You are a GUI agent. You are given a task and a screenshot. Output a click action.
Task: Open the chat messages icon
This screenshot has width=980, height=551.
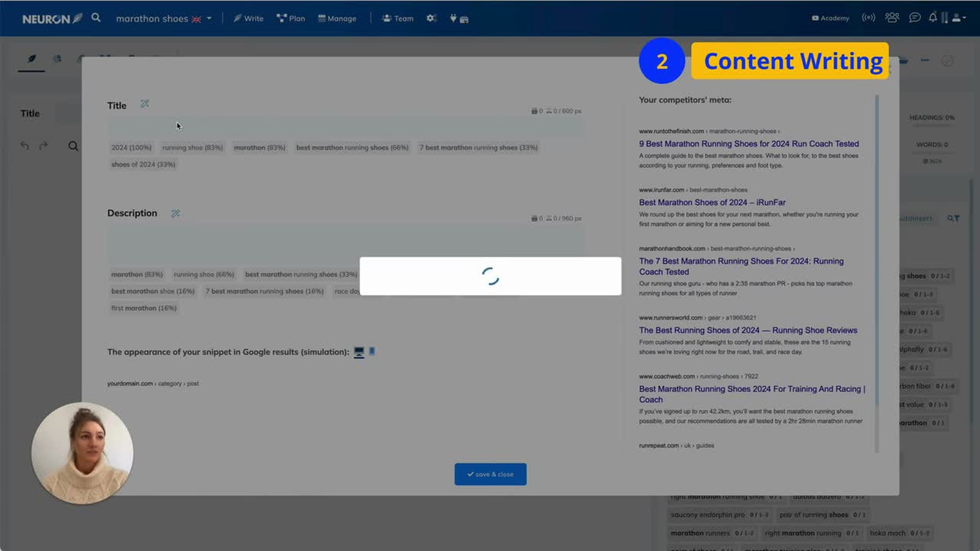(x=915, y=18)
